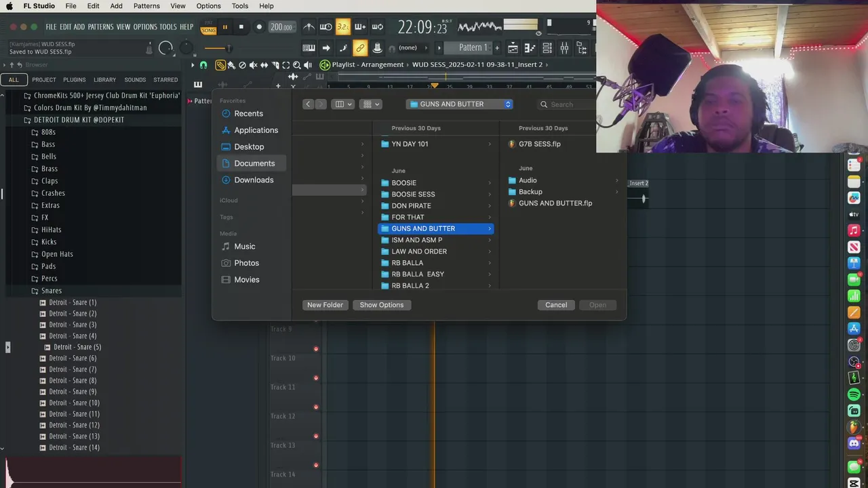The height and width of the screenshot is (488, 868).
Task: Open the item grouping dropdown in dialog
Action: (371, 104)
